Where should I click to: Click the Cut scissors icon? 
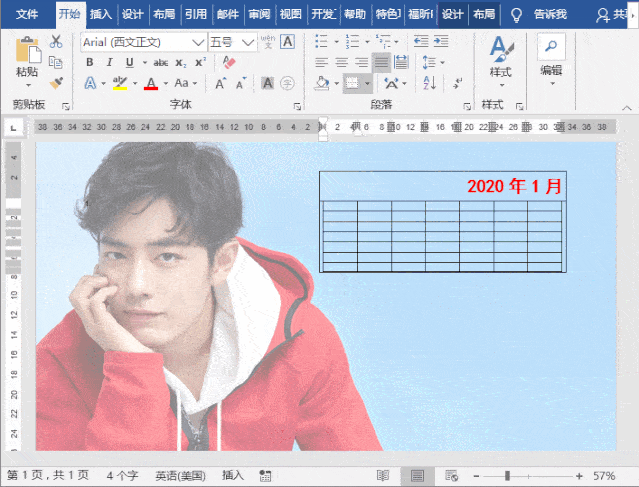click(56, 42)
